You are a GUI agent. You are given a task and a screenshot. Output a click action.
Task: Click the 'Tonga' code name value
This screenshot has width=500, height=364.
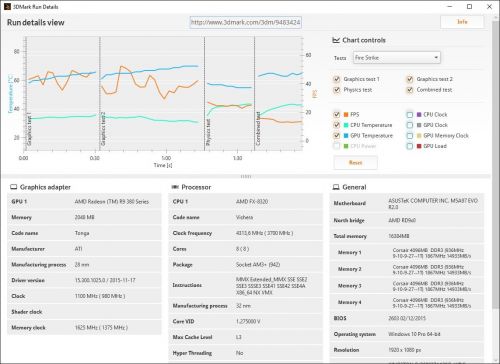pyautogui.click(x=82, y=233)
